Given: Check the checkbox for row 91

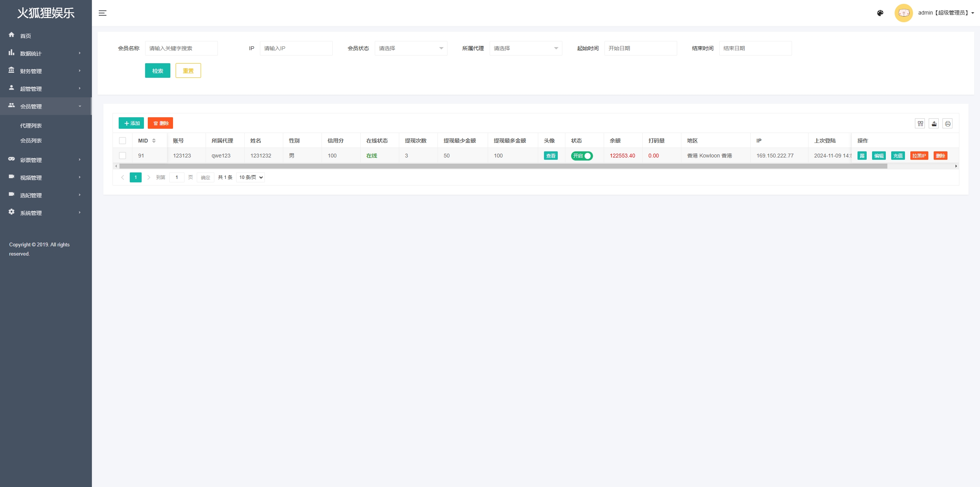Looking at the screenshot, I should (122, 156).
